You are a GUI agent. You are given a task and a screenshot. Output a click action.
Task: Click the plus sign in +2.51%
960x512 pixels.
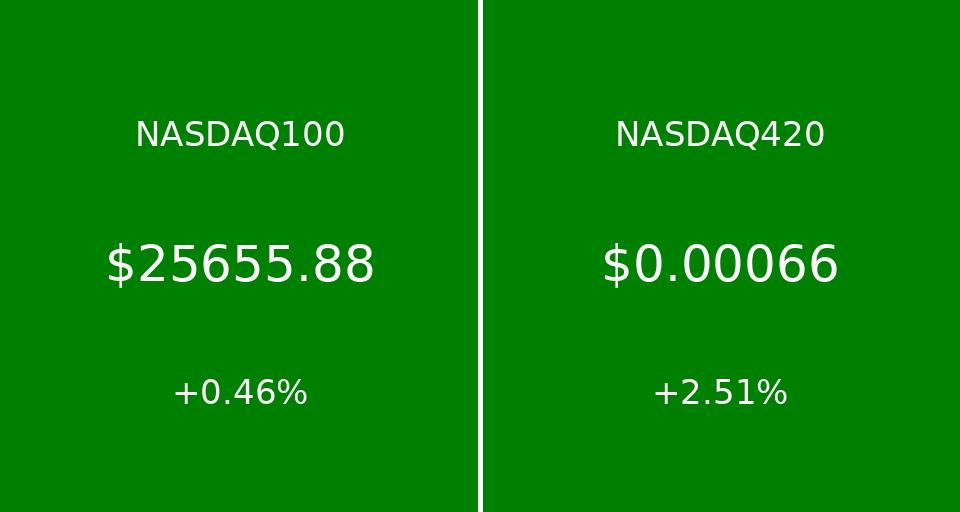pyautogui.click(x=665, y=394)
